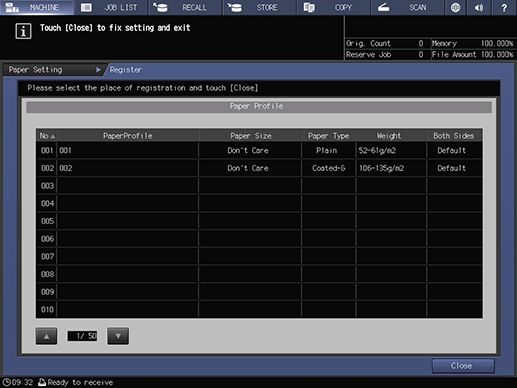Viewport: 517px width, 388px height.
Task: Click the speaker volume icon
Action: coord(479,7)
